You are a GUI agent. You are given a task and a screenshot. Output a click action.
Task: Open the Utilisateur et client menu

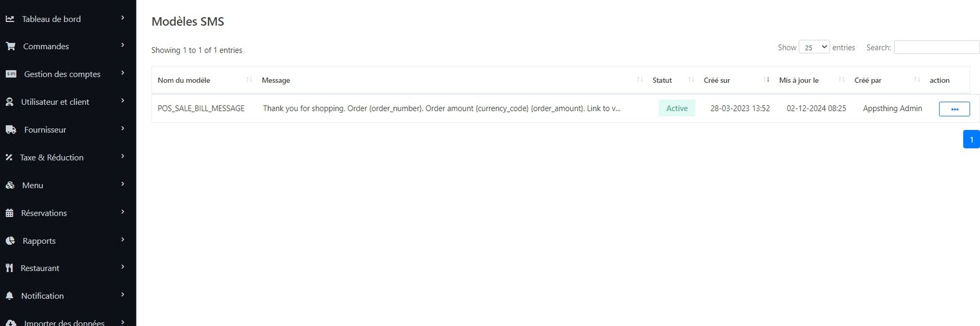[x=55, y=102]
